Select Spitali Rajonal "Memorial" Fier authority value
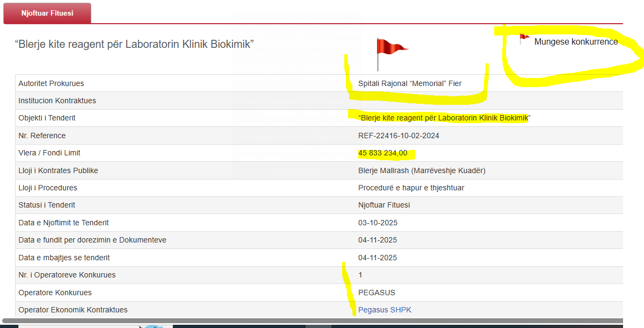Image resolution: width=644 pixels, height=328 pixels. click(x=410, y=83)
